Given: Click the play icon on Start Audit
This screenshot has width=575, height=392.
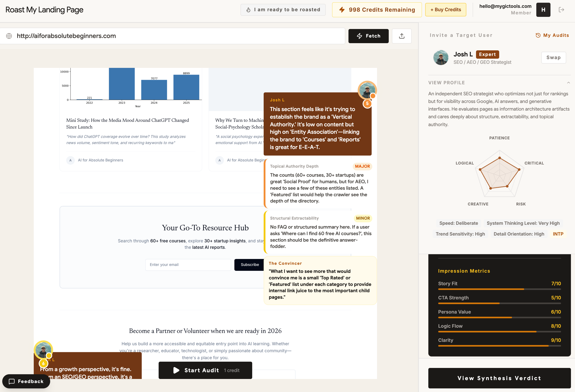Looking at the screenshot, I should [x=176, y=370].
